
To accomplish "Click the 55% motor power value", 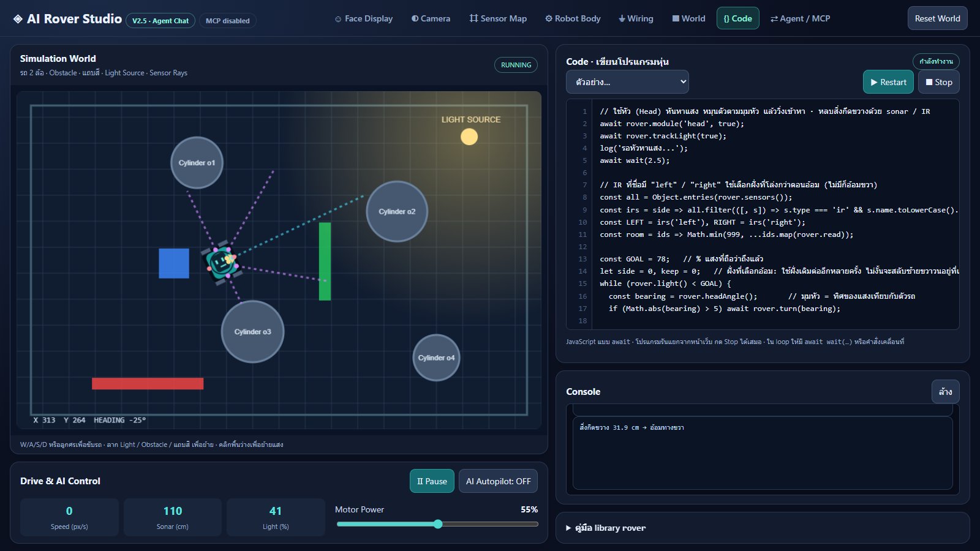I will [x=529, y=509].
